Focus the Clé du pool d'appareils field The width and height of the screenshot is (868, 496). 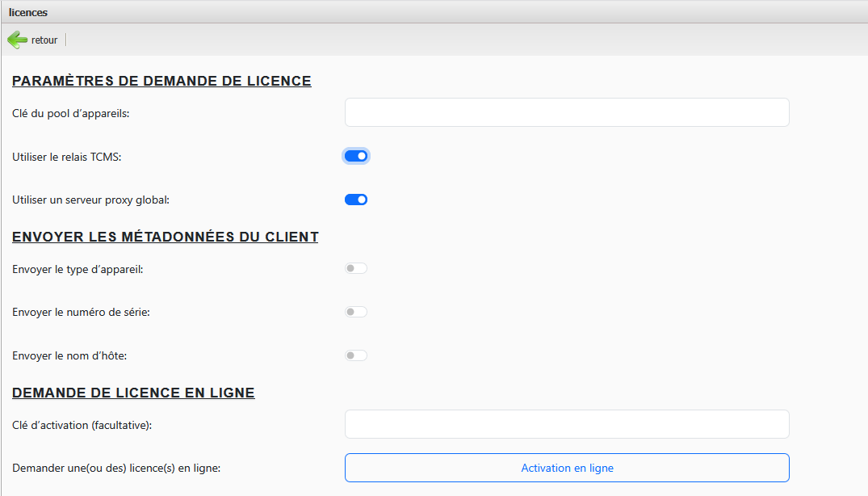pyautogui.click(x=566, y=112)
